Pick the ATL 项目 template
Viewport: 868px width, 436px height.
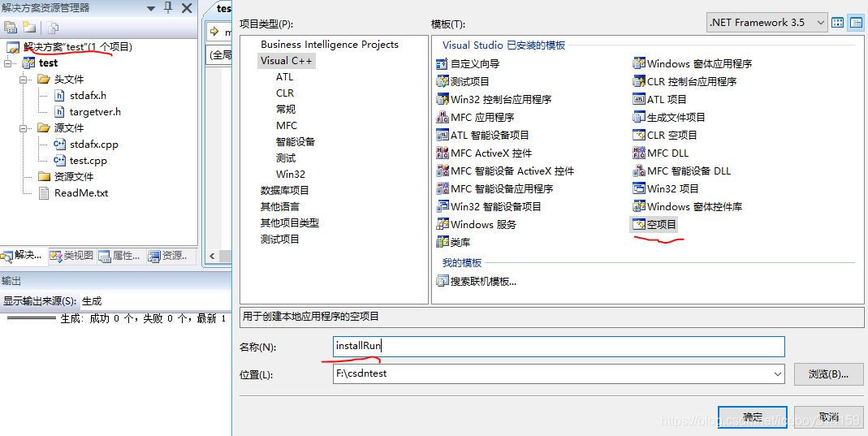click(659, 100)
